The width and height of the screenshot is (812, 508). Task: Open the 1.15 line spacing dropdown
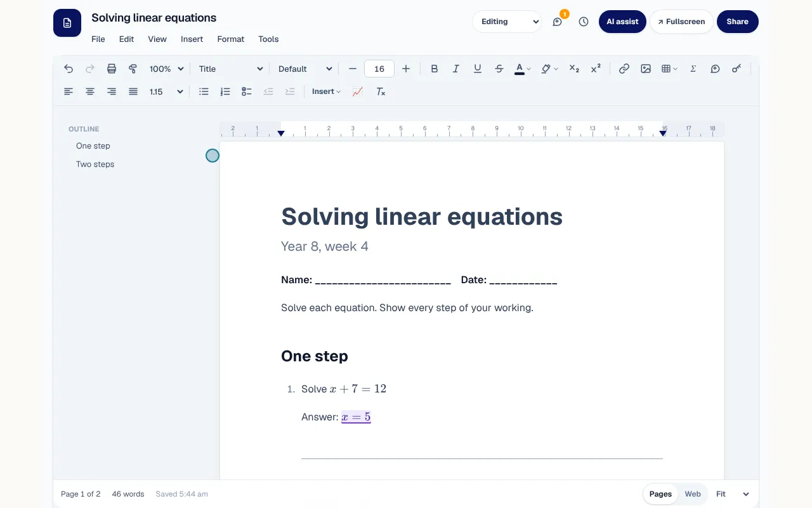[x=166, y=91]
